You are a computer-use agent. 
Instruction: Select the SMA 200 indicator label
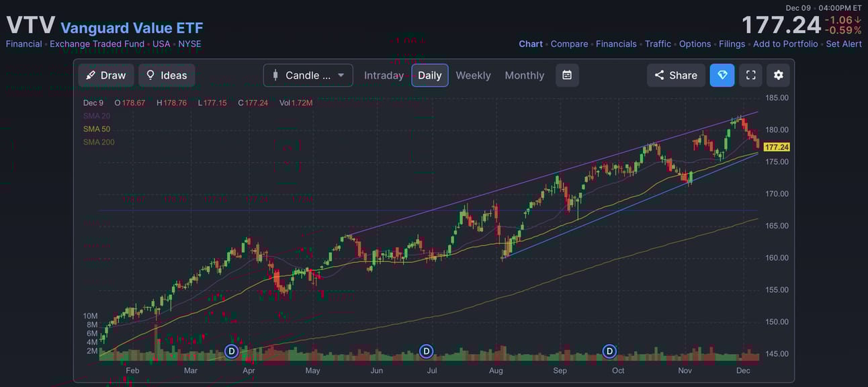point(99,142)
